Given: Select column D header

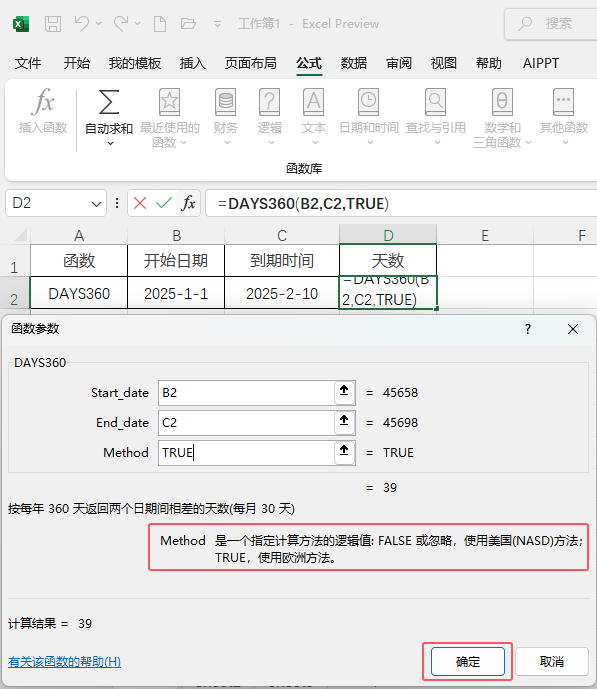Looking at the screenshot, I should (388, 236).
